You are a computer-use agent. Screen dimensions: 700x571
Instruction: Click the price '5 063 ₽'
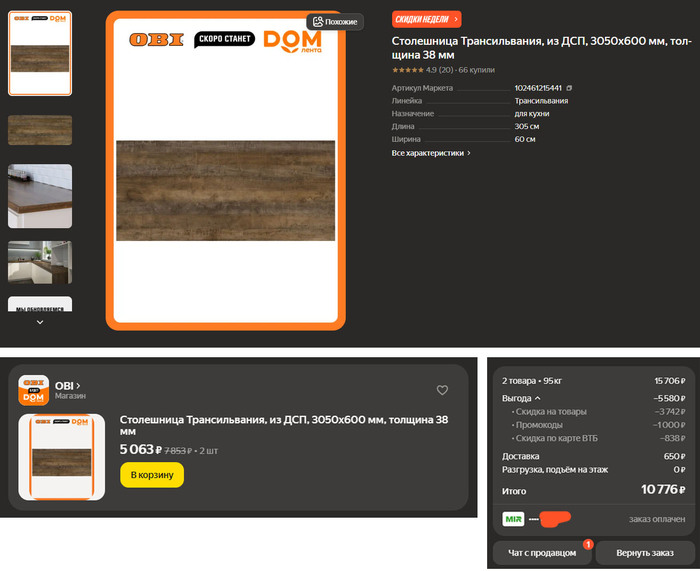pos(140,449)
